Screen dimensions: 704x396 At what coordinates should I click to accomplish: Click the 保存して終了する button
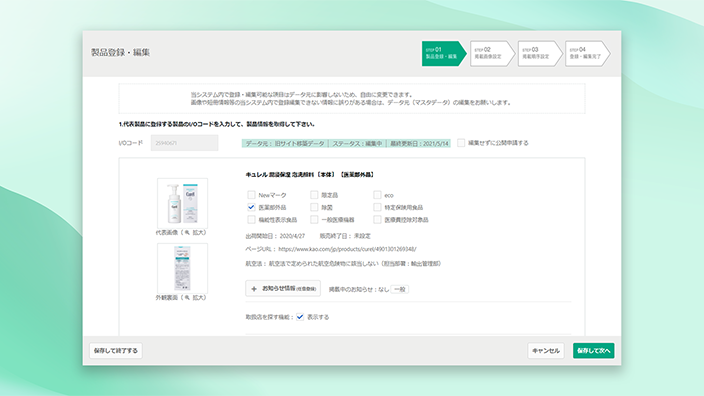[116, 351]
